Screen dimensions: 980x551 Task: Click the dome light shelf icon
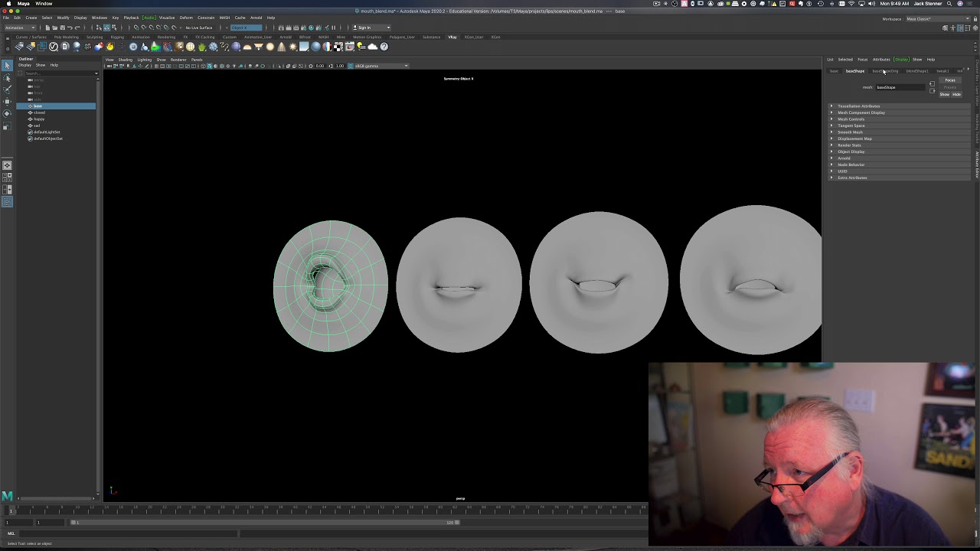pos(247,47)
